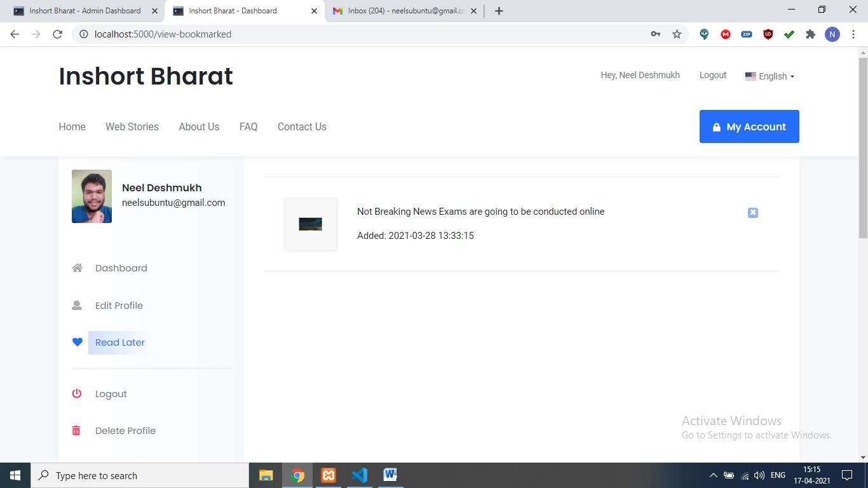
Task: Open the Web Stories menu item
Action: tap(132, 127)
